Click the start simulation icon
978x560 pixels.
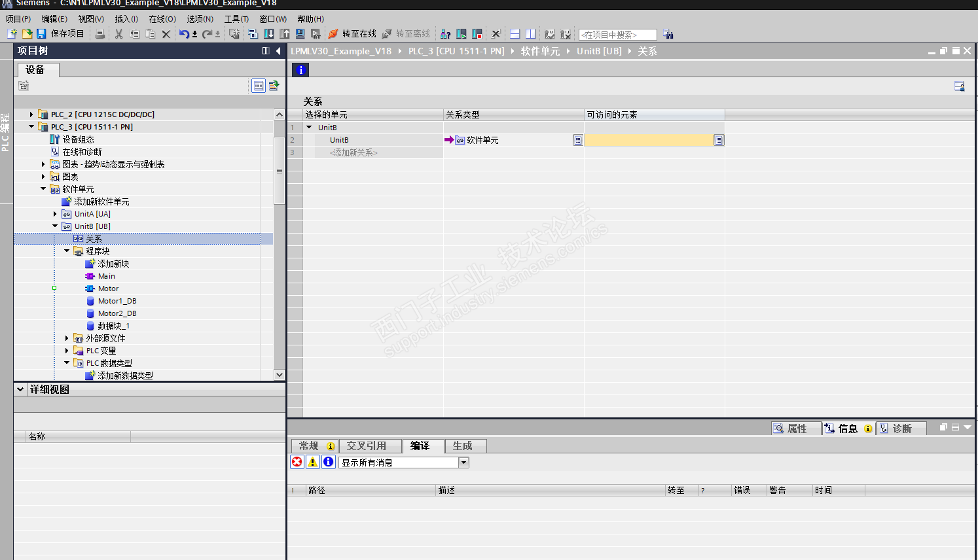click(300, 34)
